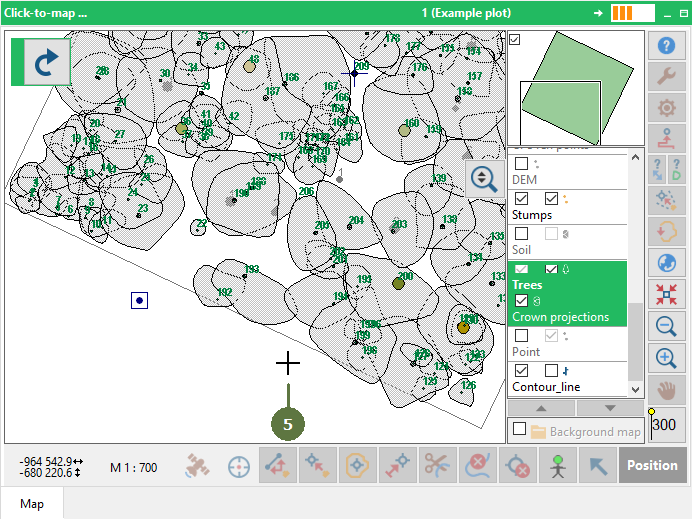Click the arrow next to the plot title

(598, 13)
